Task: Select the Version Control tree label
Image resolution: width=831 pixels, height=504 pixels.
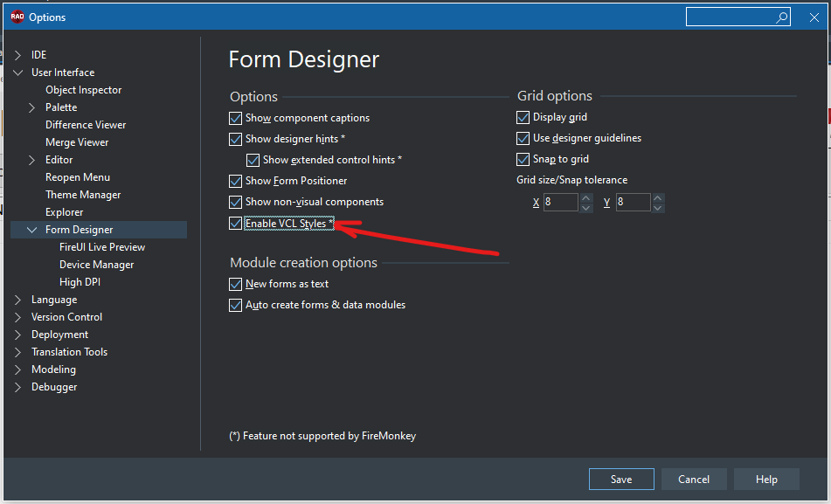Action: (66, 317)
